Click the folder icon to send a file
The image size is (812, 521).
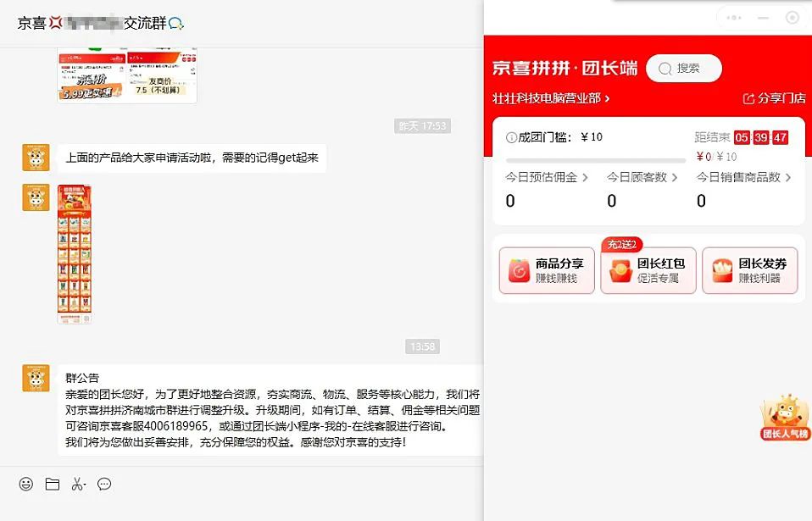tap(52, 485)
